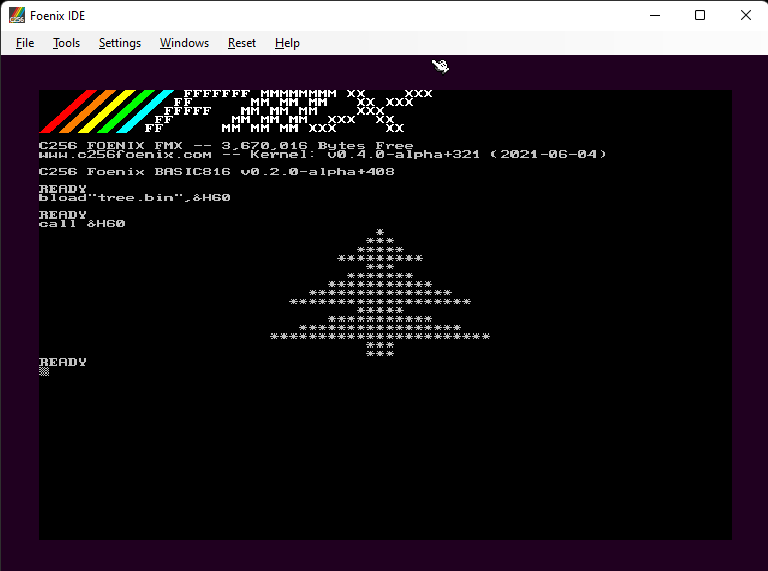Screen dimensions: 768x571
Task: Click the FMX ASCII-art letters banner
Action: click(290, 111)
